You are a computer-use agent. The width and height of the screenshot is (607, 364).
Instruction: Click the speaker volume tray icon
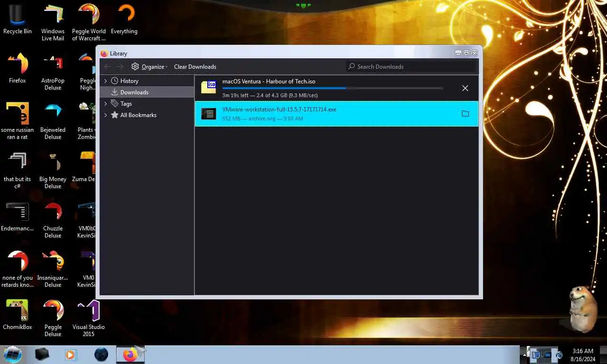pyautogui.click(x=559, y=355)
